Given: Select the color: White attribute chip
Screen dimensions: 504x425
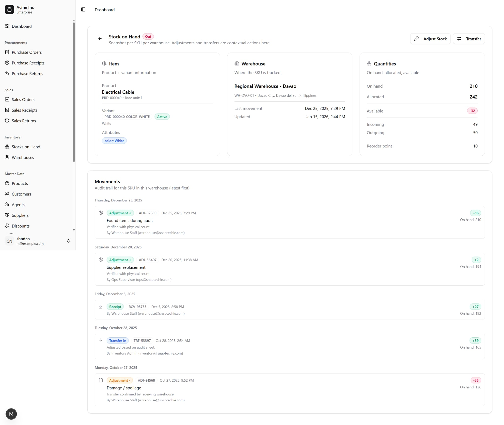Looking at the screenshot, I should 114,141.
